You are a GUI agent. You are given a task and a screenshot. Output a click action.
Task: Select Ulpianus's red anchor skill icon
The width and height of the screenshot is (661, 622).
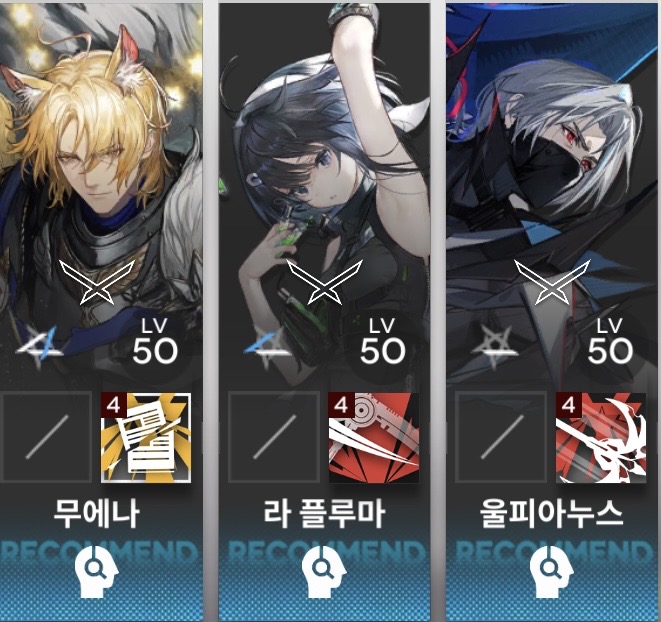[601, 438]
